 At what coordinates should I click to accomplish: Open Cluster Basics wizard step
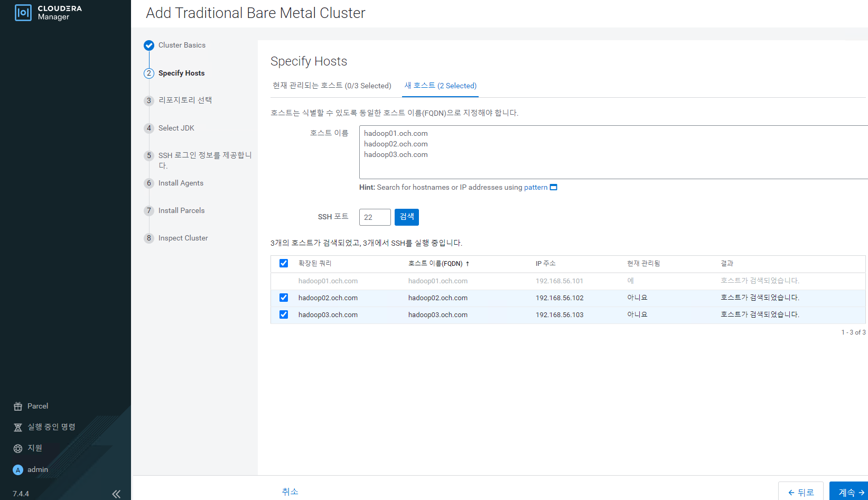click(182, 45)
